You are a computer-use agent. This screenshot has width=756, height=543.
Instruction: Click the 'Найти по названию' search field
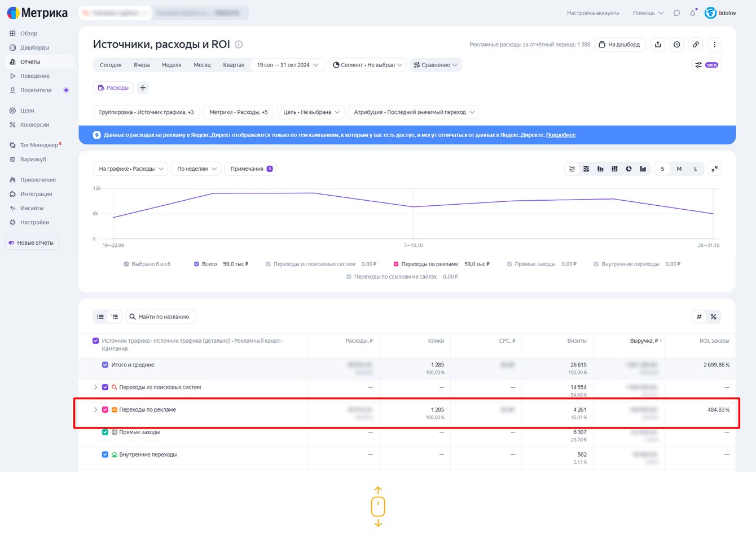(x=161, y=317)
